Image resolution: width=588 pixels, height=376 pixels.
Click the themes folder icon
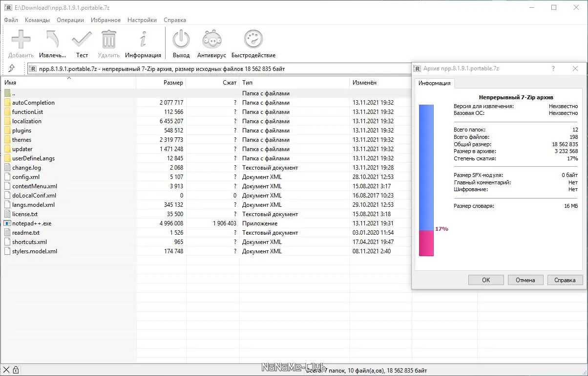pos(7,140)
